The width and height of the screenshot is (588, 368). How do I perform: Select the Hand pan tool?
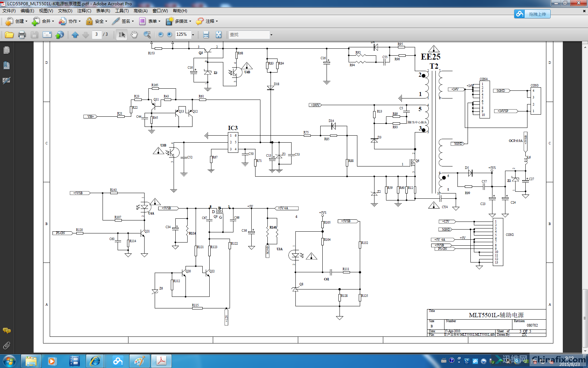point(134,35)
